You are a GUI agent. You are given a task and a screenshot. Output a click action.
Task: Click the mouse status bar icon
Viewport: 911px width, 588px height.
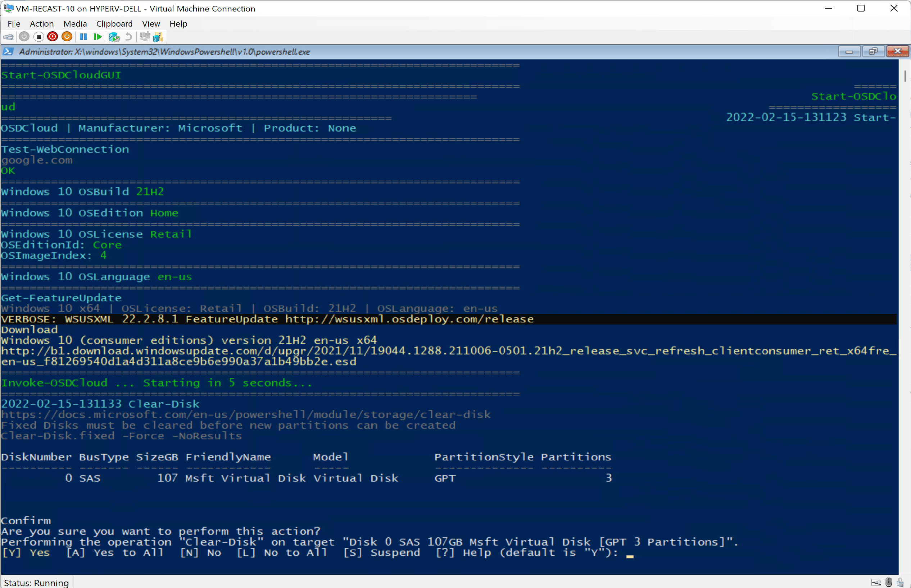889,582
